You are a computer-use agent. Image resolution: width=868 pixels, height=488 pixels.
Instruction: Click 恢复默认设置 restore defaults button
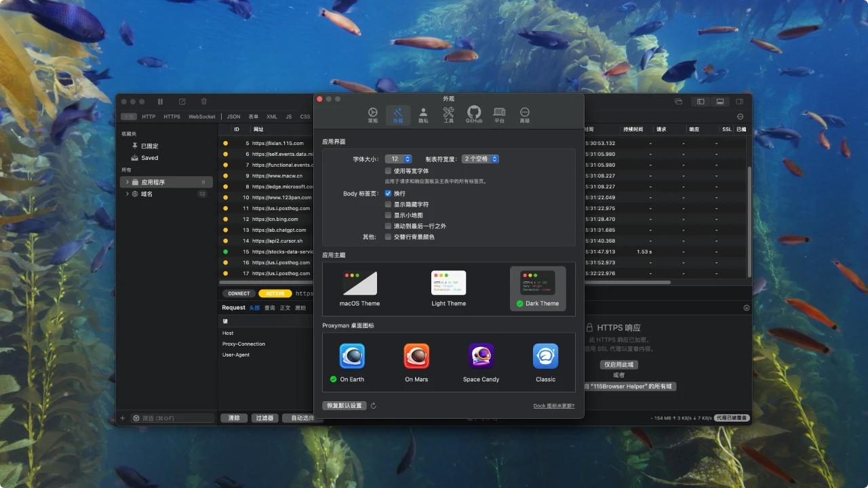tap(344, 406)
